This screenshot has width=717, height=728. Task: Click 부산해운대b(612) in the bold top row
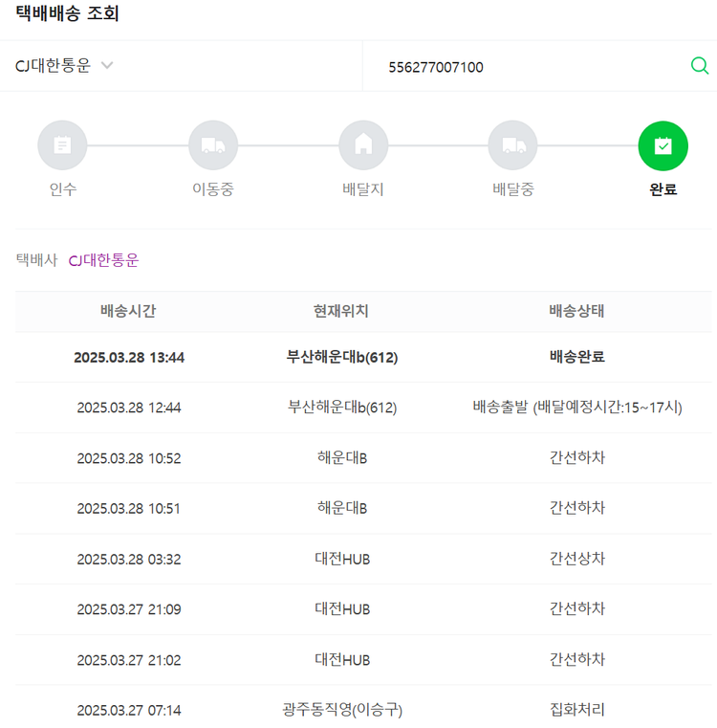(x=341, y=357)
